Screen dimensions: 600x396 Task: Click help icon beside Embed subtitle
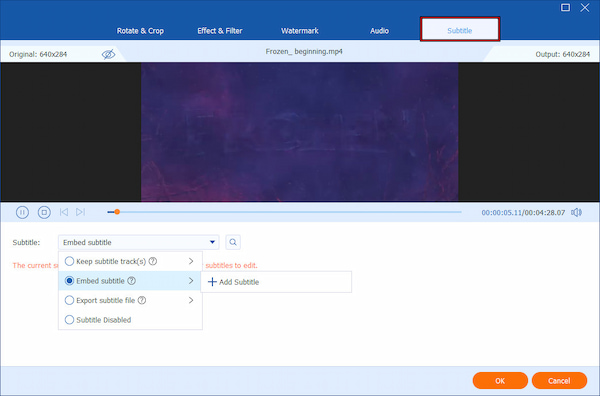tap(132, 281)
